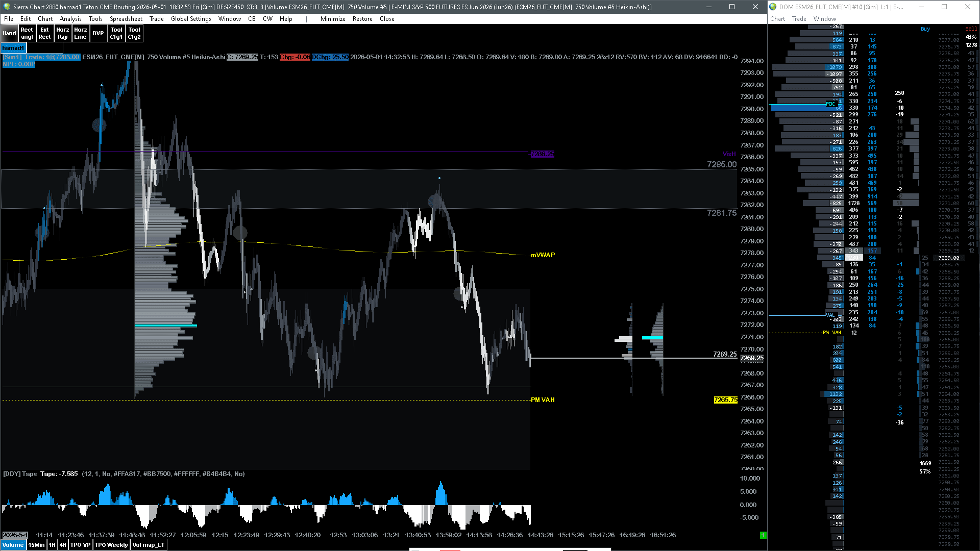Click the red Chg: -0.06 value

(x=295, y=57)
